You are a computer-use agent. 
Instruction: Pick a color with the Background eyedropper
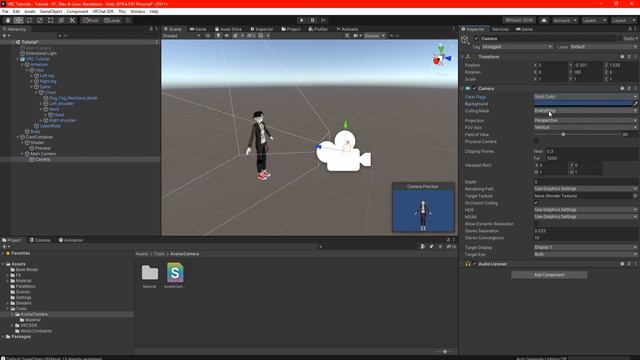click(635, 104)
